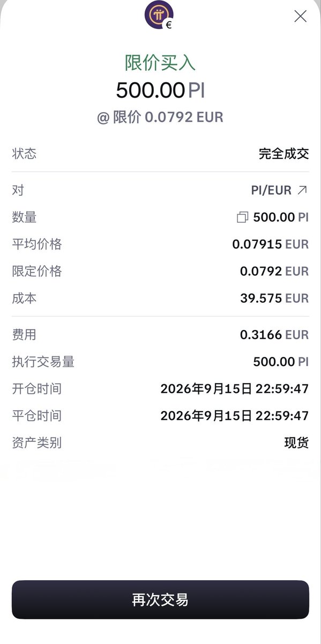
Task: Tap the euro badge on coin icon
Action: point(169,25)
